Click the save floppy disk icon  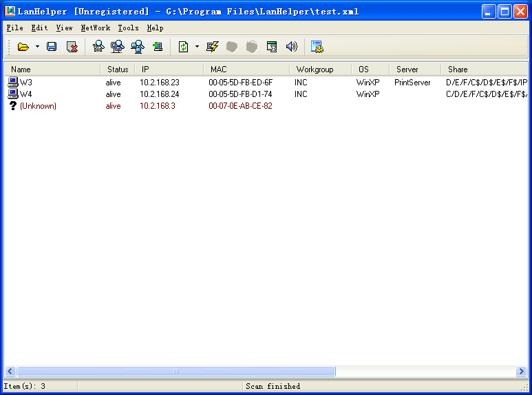point(52,47)
